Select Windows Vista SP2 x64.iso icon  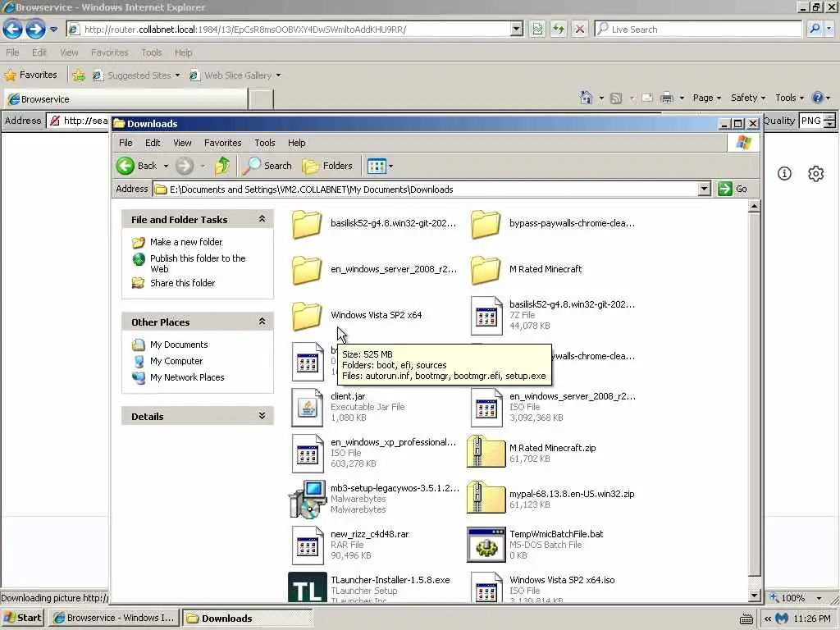coord(486,587)
